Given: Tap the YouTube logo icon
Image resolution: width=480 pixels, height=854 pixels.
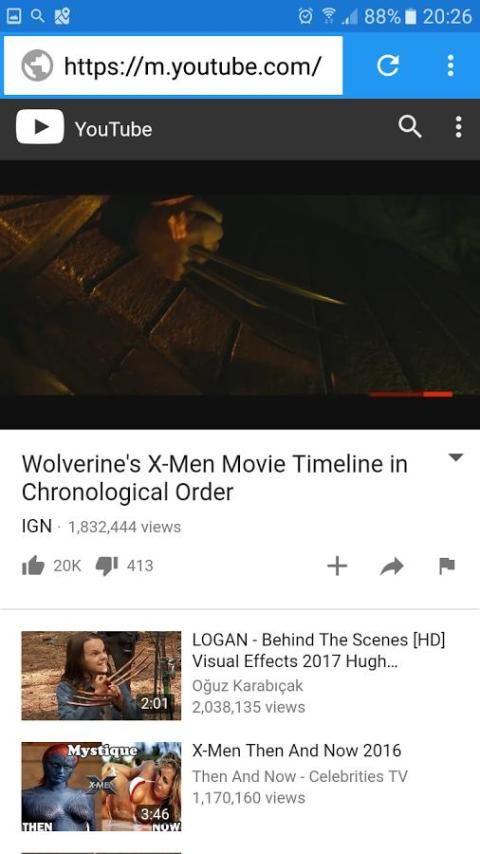Looking at the screenshot, I should click(x=40, y=127).
